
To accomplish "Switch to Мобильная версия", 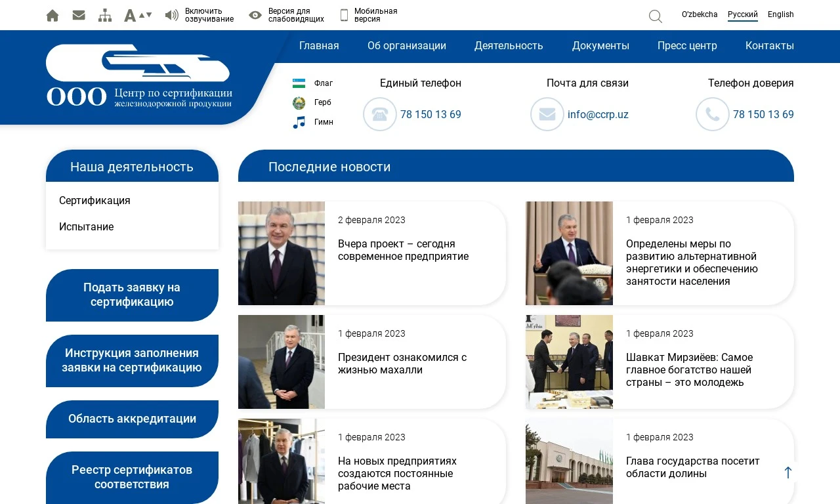I will point(369,15).
